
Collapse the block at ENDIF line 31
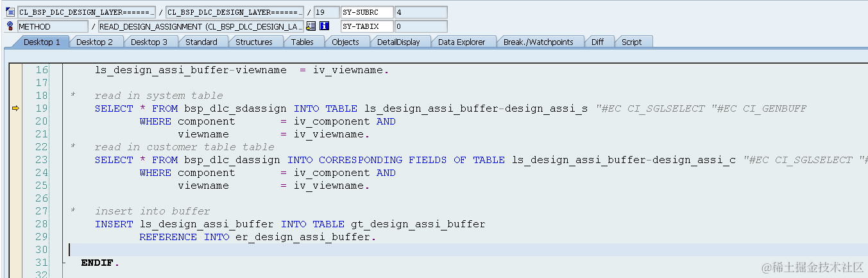click(x=64, y=263)
